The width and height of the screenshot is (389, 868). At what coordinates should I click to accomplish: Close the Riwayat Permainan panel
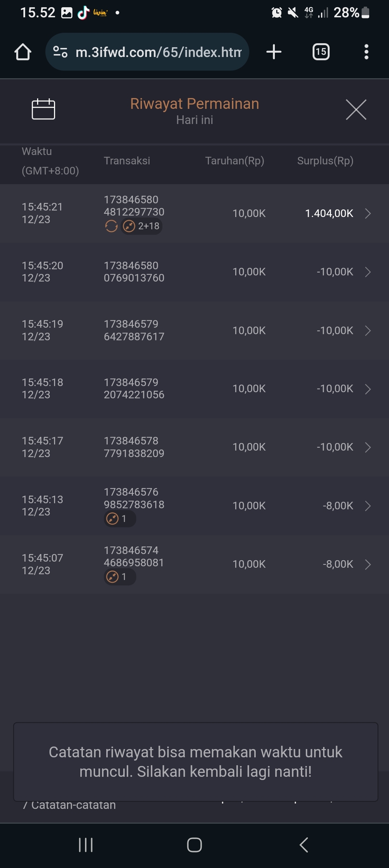pyautogui.click(x=356, y=110)
